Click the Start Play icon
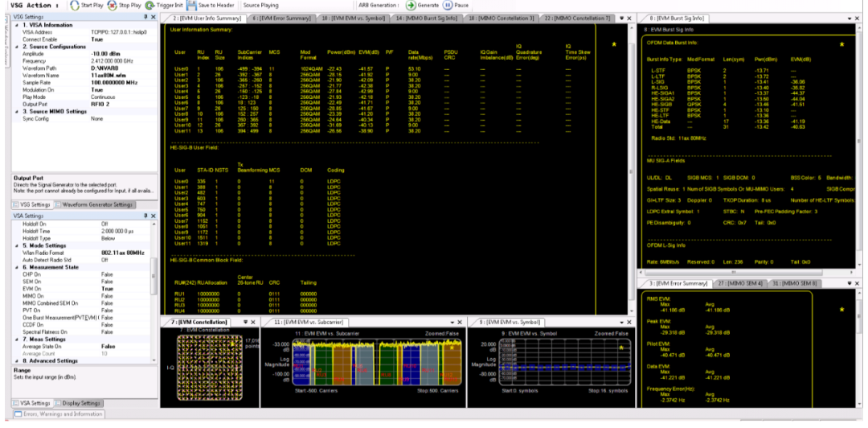 point(75,5)
